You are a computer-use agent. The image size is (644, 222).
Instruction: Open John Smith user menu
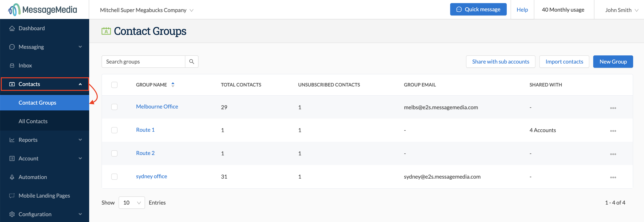click(x=621, y=10)
